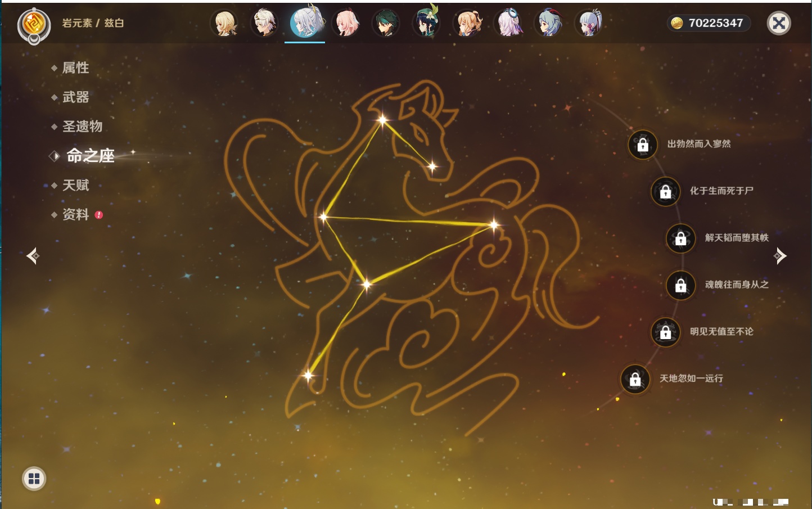Open the 资料 profile tab
The width and height of the screenshot is (812, 509).
(x=75, y=214)
